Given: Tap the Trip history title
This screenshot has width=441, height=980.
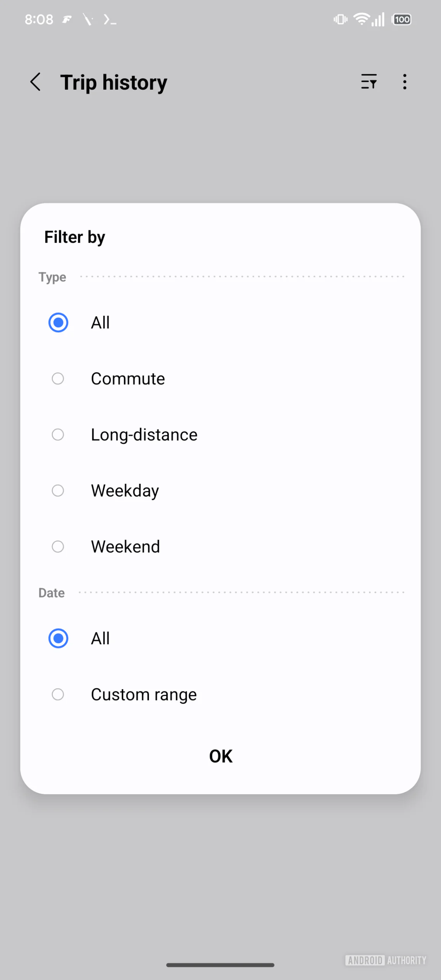Looking at the screenshot, I should tap(114, 83).
